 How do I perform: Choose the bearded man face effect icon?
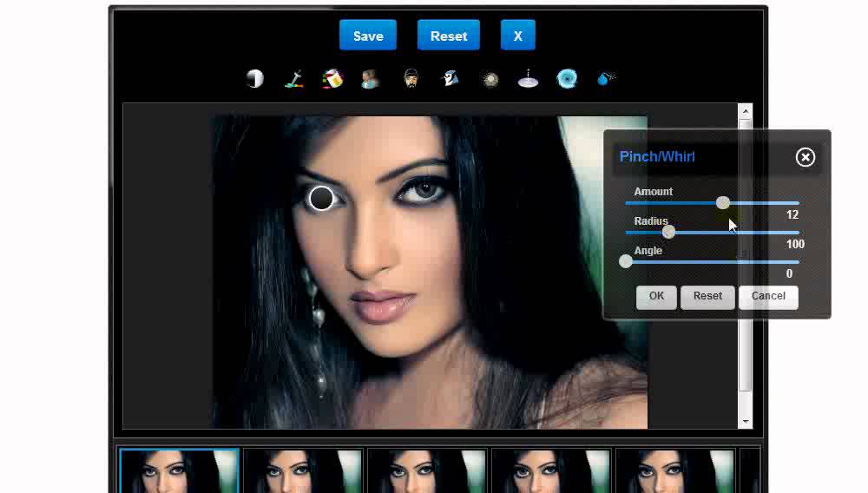tap(411, 79)
